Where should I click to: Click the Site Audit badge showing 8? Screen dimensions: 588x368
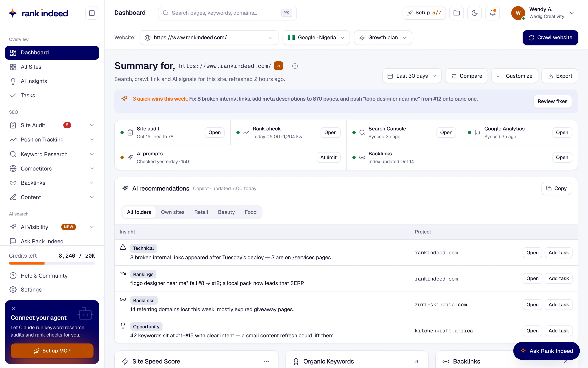coord(67,125)
